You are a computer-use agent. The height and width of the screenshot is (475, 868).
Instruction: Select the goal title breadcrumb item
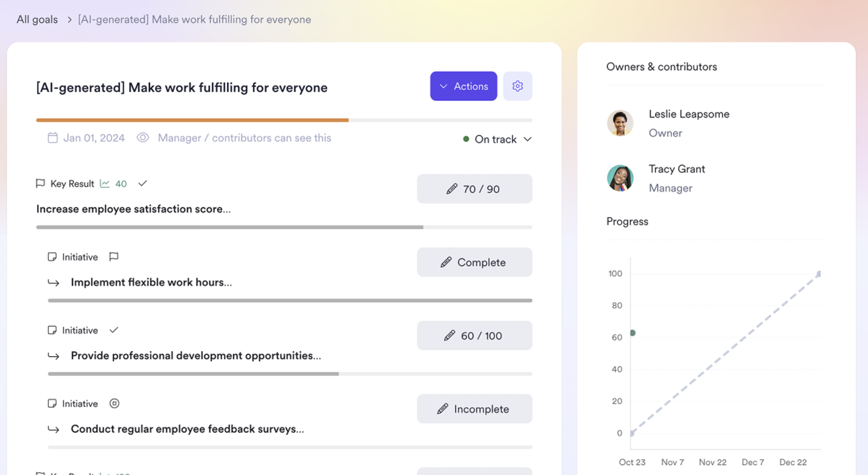click(x=194, y=19)
